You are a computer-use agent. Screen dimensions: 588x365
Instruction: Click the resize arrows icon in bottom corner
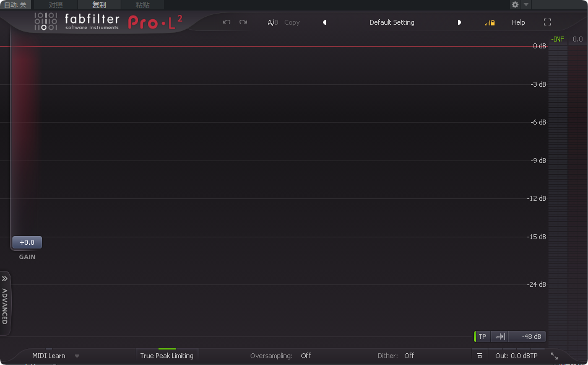point(554,356)
